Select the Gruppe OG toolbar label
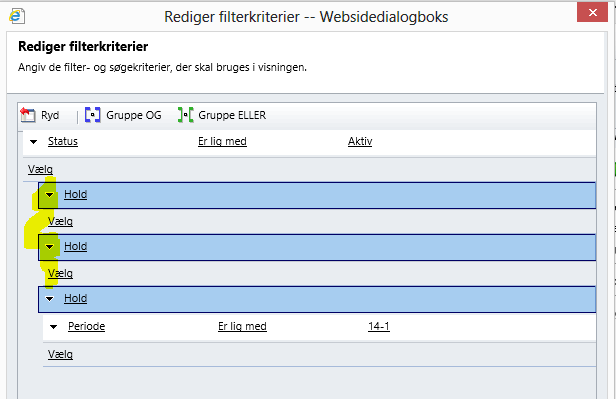616x399 pixels. point(134,115)
